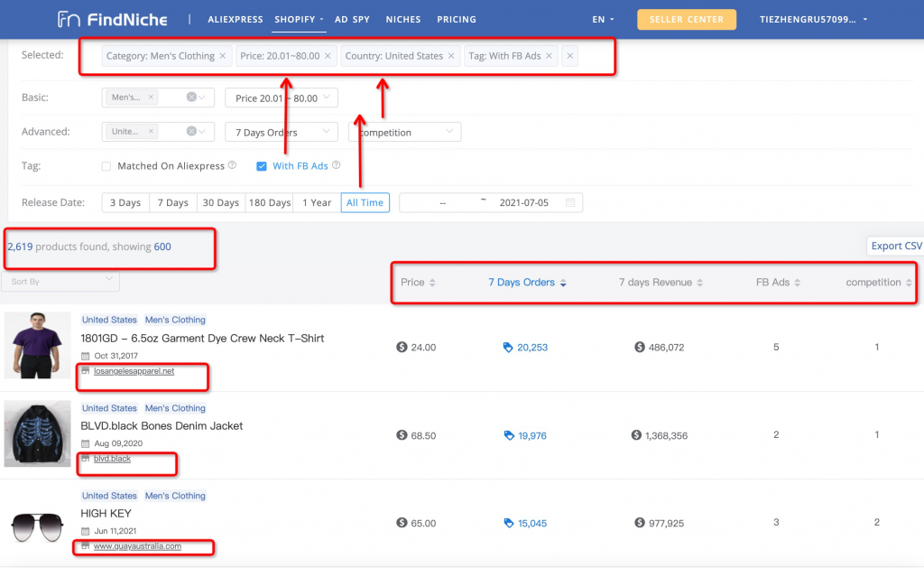
Task: Click the end date field showing 2021-07-05
Action: point(524,202)
